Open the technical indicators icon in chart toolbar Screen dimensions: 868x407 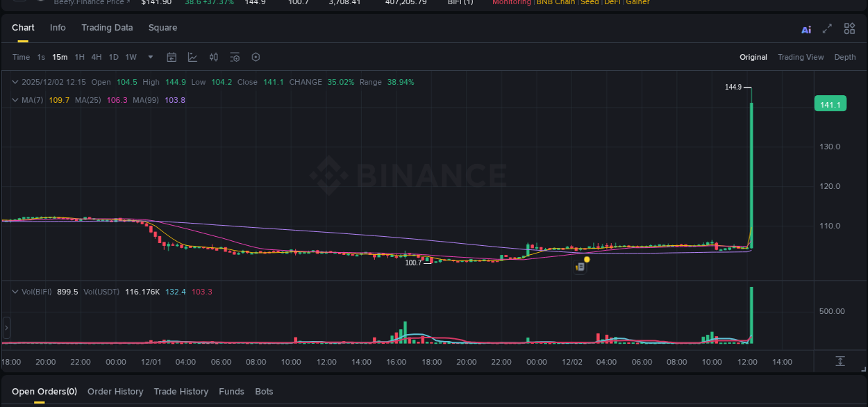click(213, 57)
